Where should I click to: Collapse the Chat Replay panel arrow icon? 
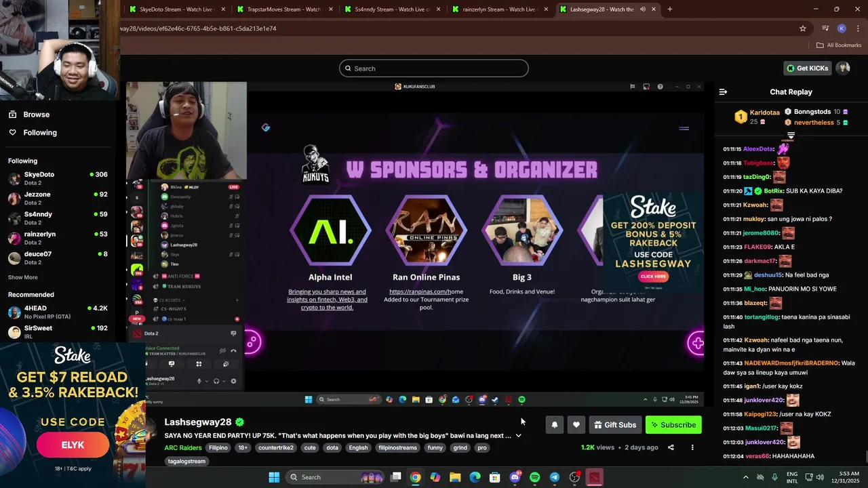[723, 91]
